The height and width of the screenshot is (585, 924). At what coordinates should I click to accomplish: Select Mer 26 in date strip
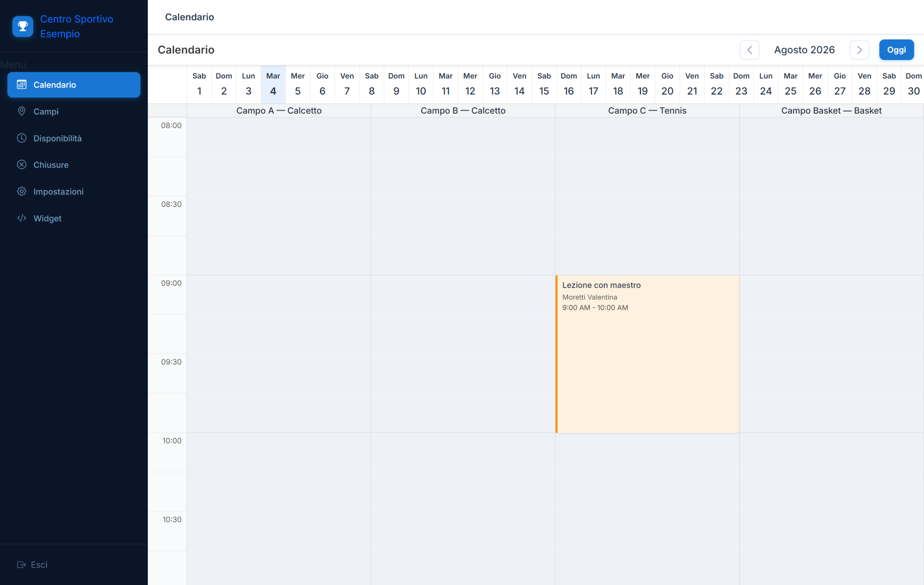815,84
